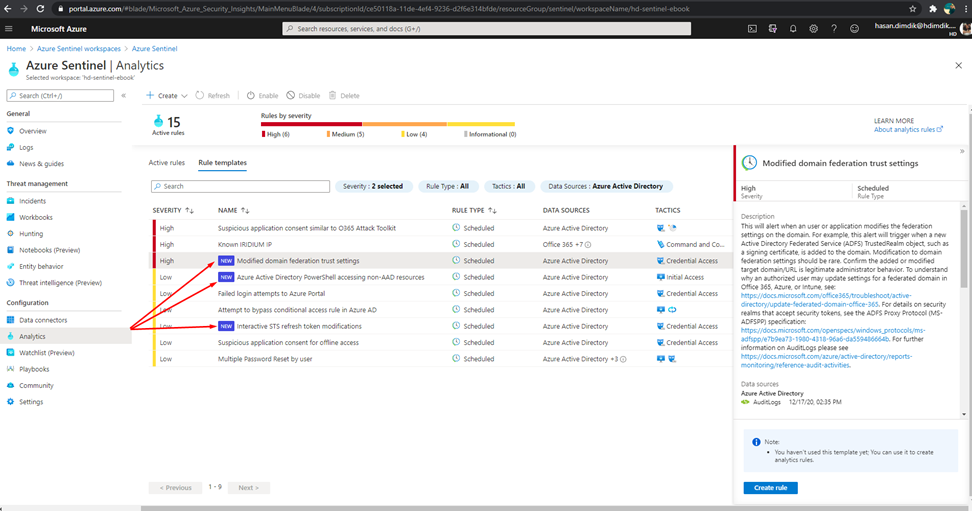Click Delete in the toolbar
This screenshot has width=972, height=511.
[344, 96]
